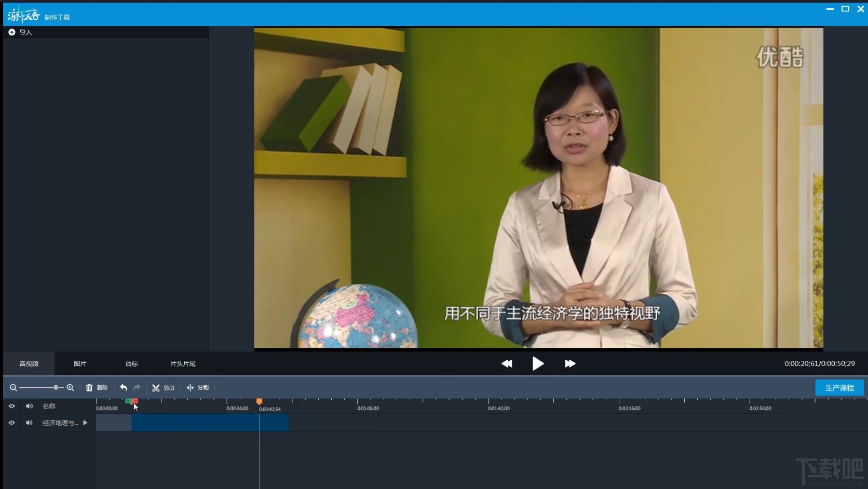Hide the 经济地理与 track with the eye icon
The image size is (868, 489).
[11, 423]
